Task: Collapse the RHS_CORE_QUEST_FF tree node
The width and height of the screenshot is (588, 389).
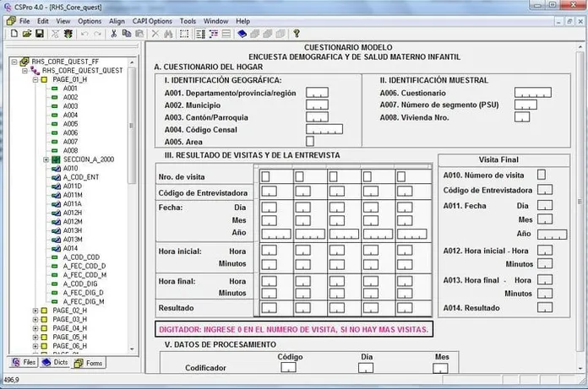Action: tap(14, 62)
